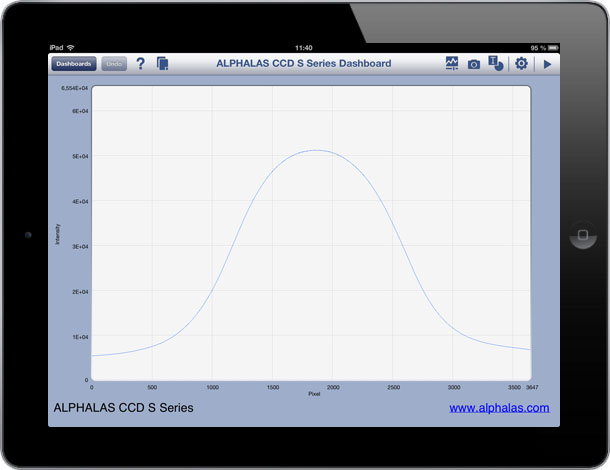
Task: Take a snapshot with the camera icon
Action: [x=474, y=64]
